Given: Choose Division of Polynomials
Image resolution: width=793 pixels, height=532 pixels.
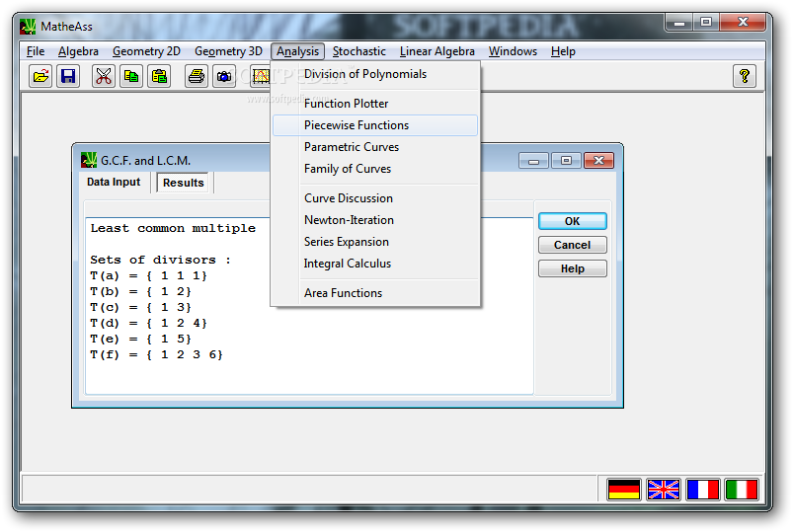Looking at the screenshot, I should (375, 74).
